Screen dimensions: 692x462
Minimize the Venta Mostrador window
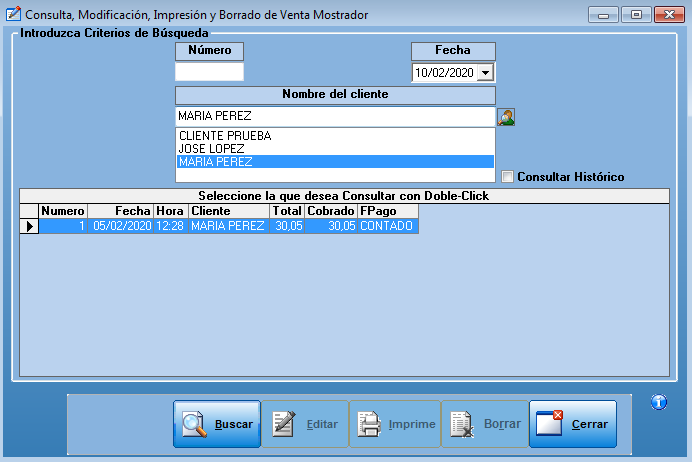[x=603, y=15]
